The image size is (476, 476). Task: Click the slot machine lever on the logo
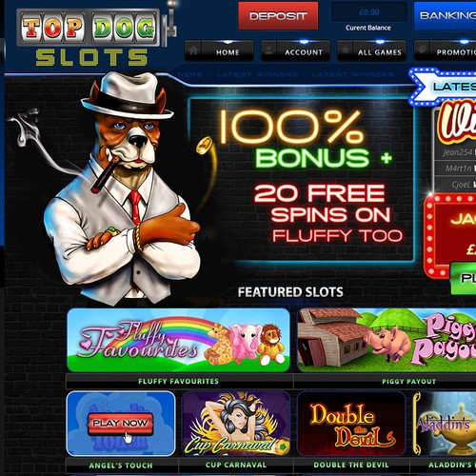tap(170, 20)
